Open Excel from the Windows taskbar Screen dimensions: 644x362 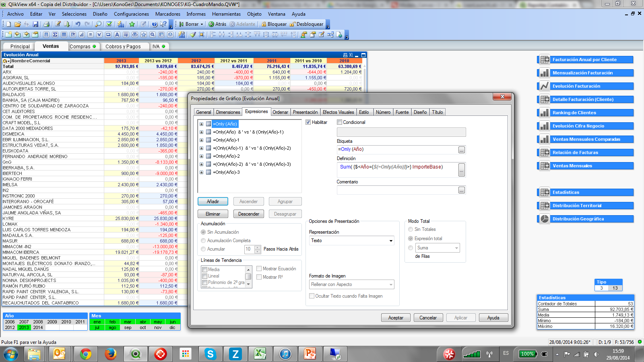(x=260, y=354)
